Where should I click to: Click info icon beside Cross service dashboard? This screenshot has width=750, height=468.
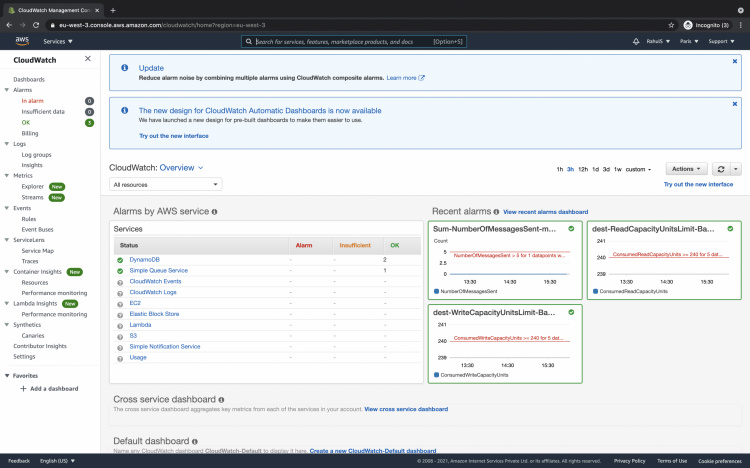[221, 399]
